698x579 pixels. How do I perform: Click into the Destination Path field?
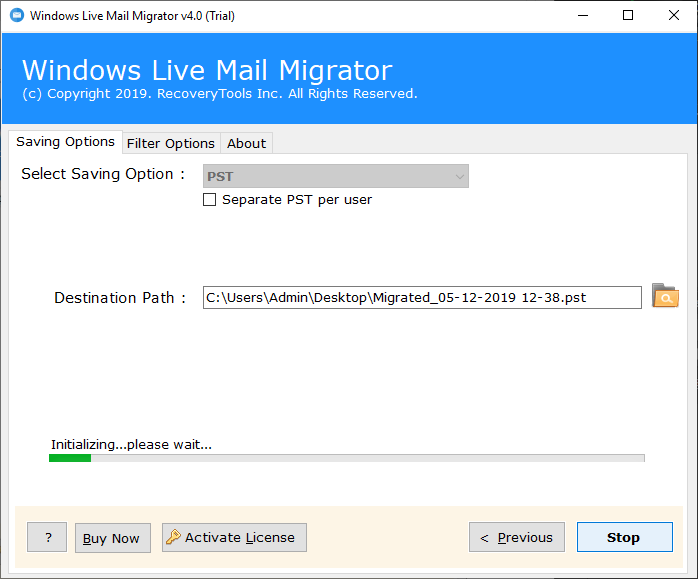click(422, 297)
